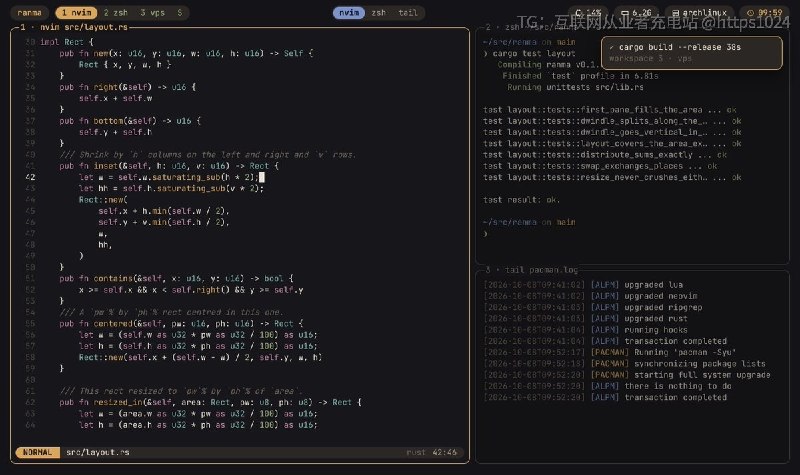Switch to workspace 1 nvim
This screenshot has width=800, height=475.
(x=77, y=12)
